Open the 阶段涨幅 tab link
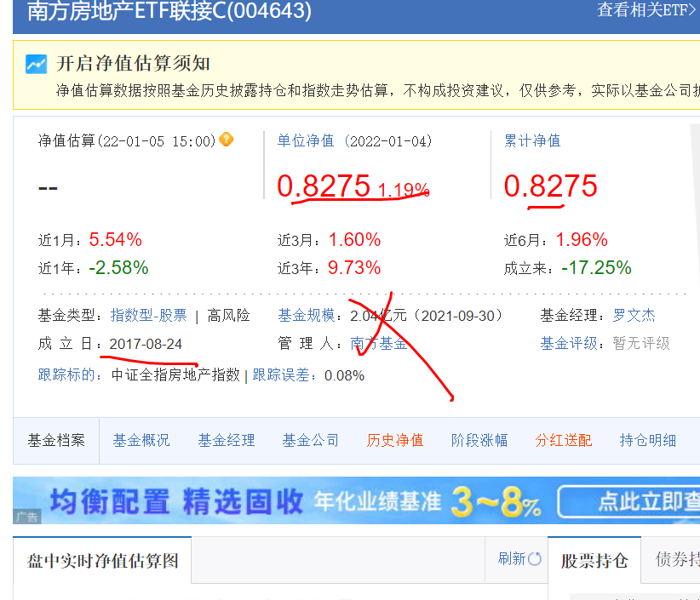700x600 pixels. [479, 441]
